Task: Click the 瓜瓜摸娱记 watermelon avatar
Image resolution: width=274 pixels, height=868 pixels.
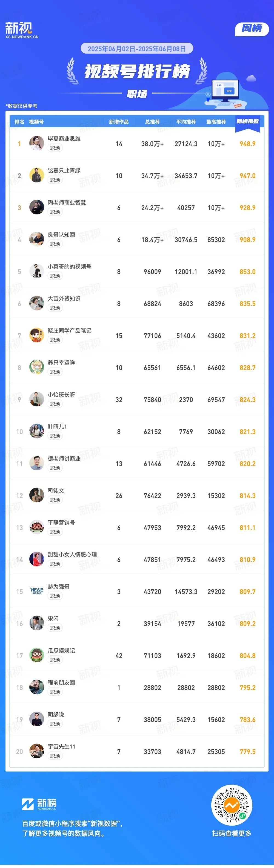Action: [36, 656]
